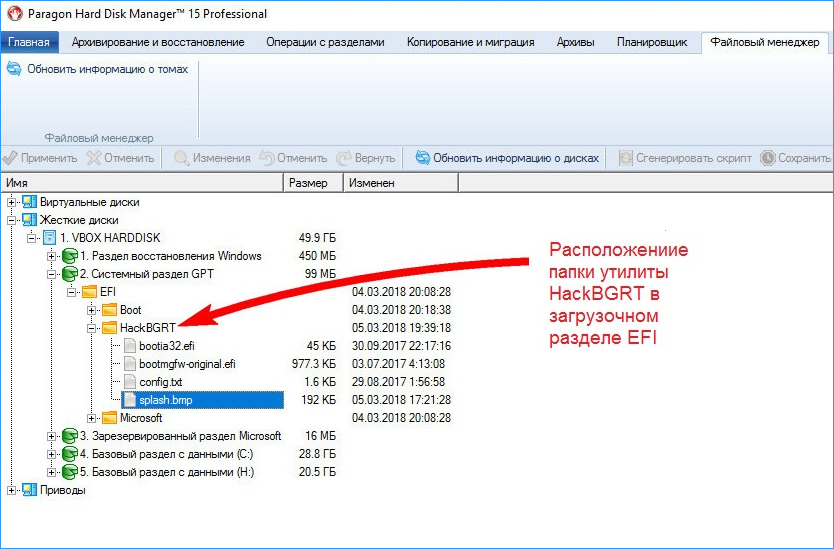The height and width of the screenshot is (549, 834).
Task: Click the partition H: disk icon
Action: (x=70, y=472)
